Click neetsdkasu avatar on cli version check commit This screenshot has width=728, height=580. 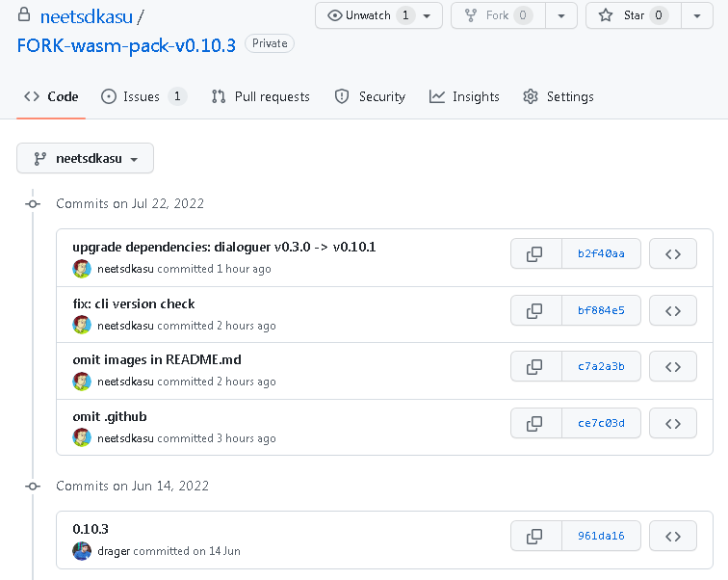pyautogui.click(x=82, y=325)
